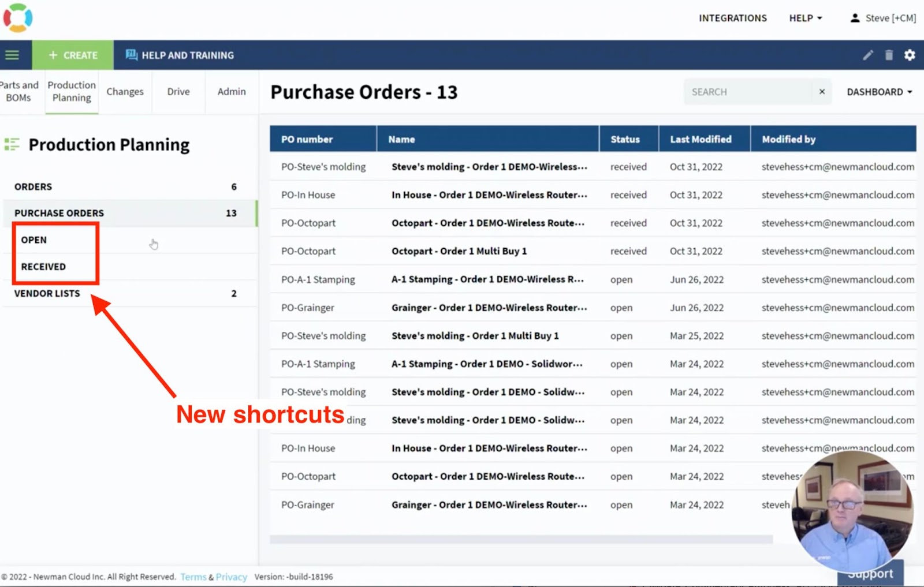This screenshot has width=924, height=587.
Task: Click the colorful app logo
Action: [x=18, y=18]
